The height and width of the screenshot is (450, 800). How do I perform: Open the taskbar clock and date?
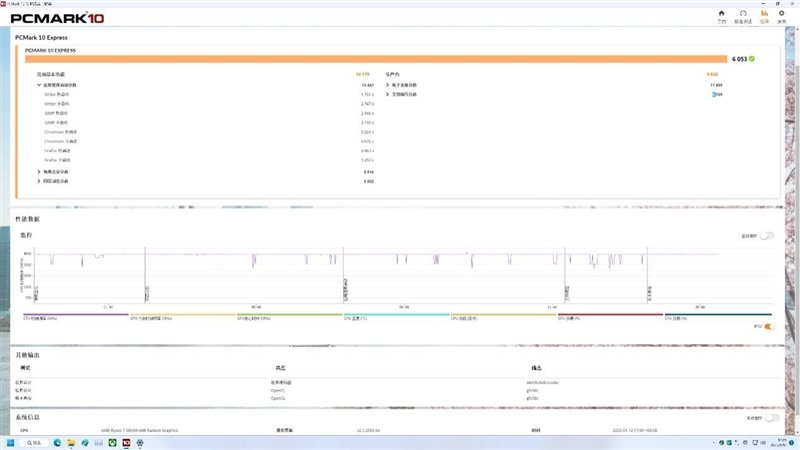(781, 443)
